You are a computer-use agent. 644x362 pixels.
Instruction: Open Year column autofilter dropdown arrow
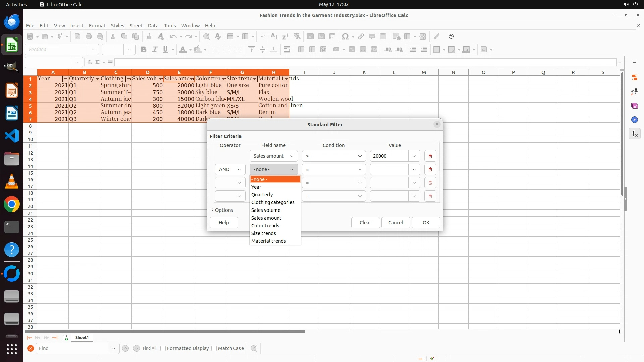tap(65, 79)
